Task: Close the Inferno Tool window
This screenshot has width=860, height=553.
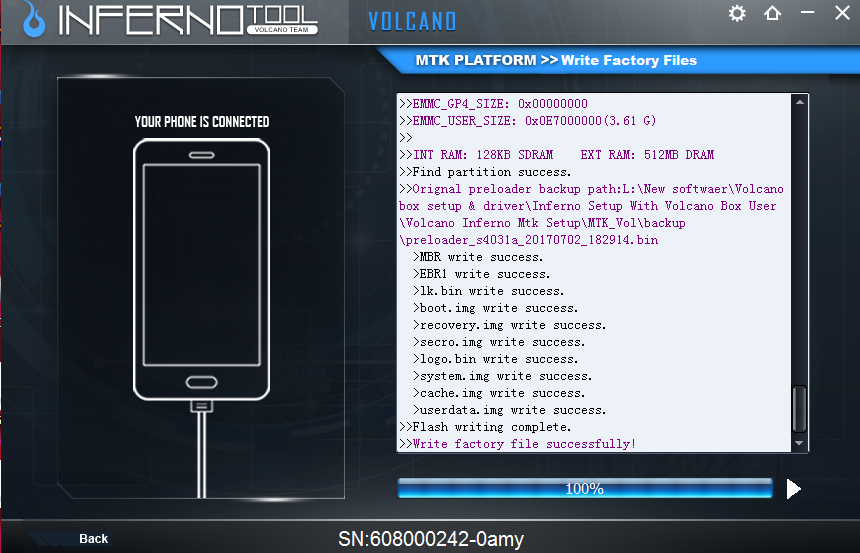Action: [842, 13]
